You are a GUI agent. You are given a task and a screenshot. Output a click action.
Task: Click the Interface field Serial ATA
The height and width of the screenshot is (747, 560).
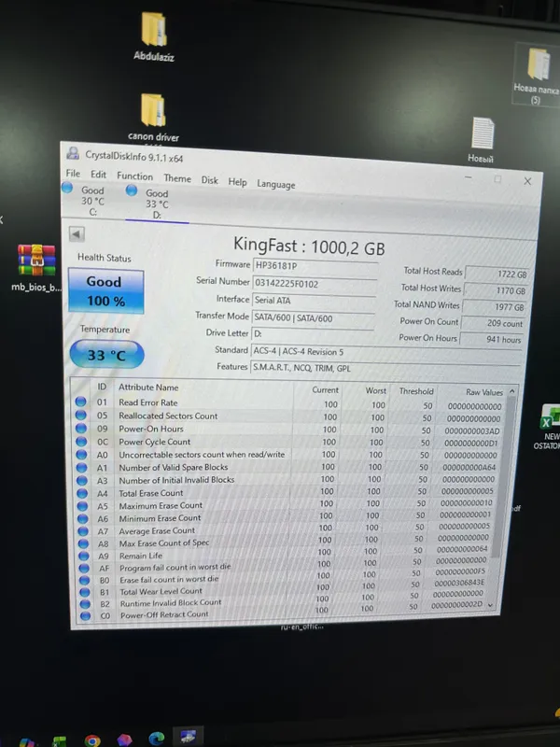coord(314,301)
